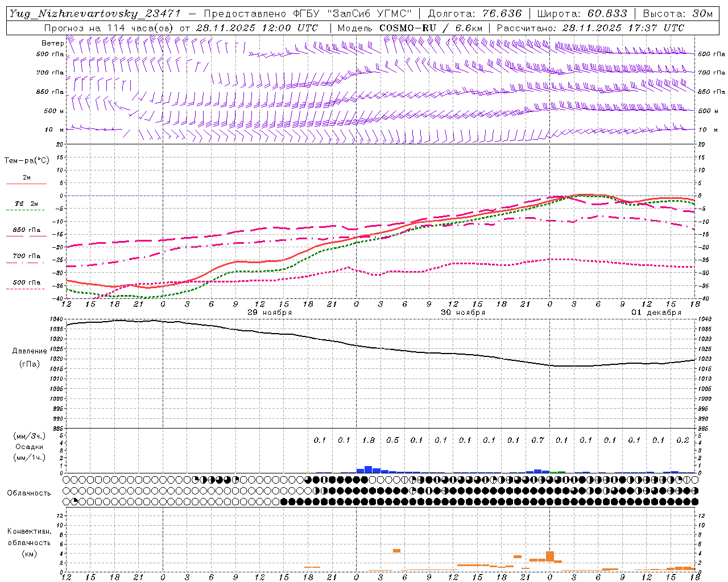The width and height of the screenshot is (728, 582).
Task: Select the (км) convective cloud unit
Action: point(30,554)
